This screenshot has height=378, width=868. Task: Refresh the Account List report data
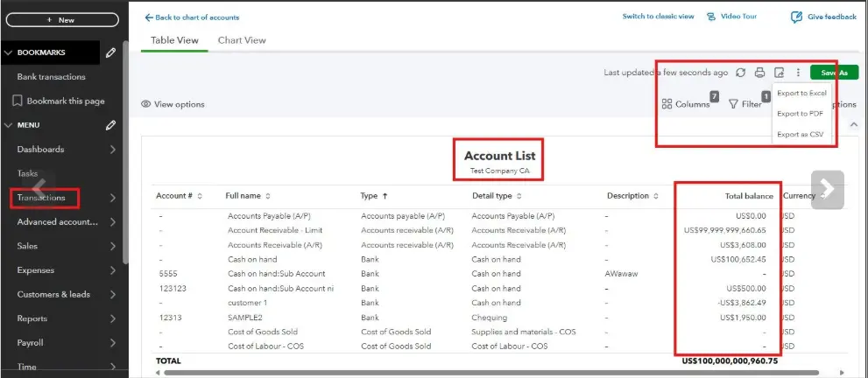coord(740,73)
